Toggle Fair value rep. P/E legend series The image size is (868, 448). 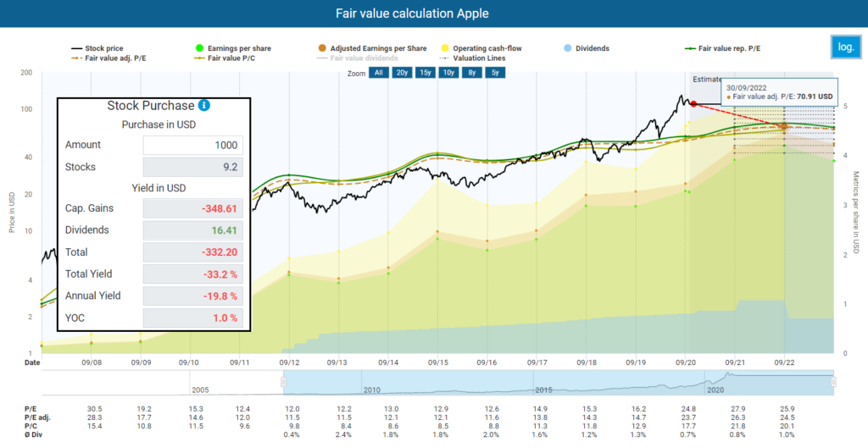pyautogui.click(x=722, y=48)
